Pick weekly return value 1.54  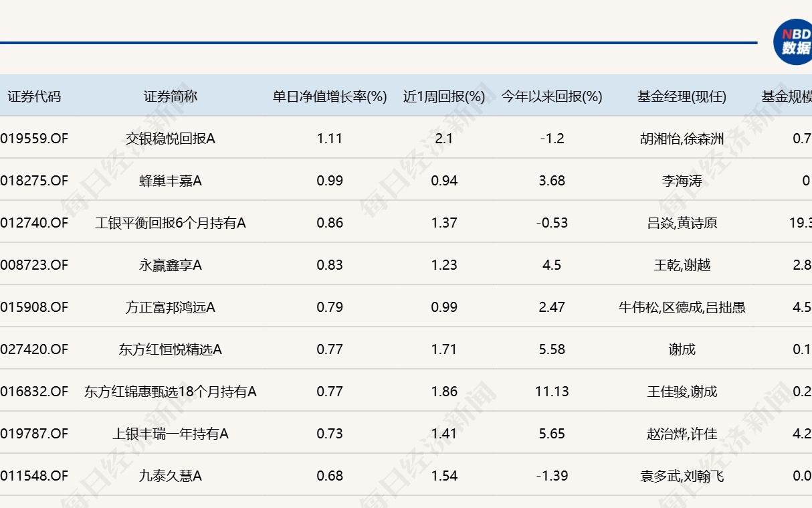[444, 476]
